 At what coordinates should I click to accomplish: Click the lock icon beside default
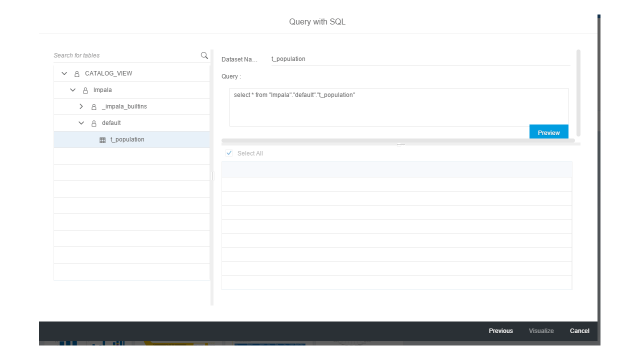click(94, 123)
